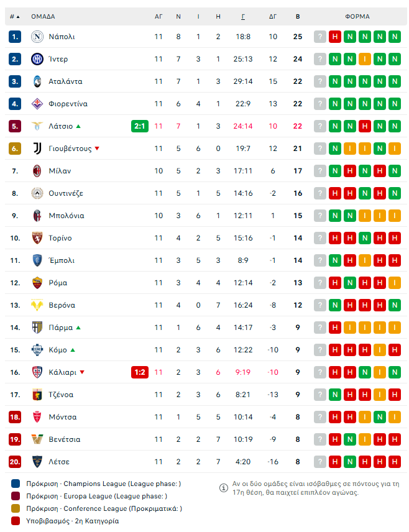
Task: Sort table by the # rank column
Action: (14, 17)
